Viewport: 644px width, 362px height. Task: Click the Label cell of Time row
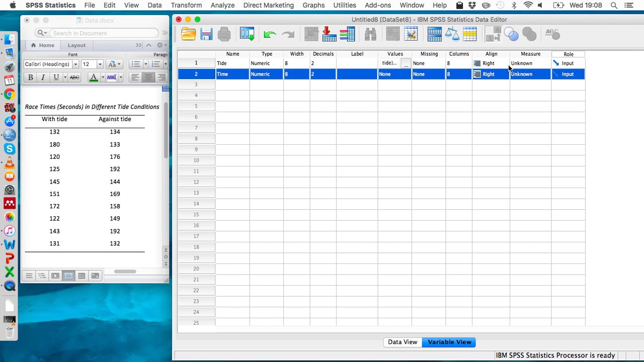click(x=357, y=74)
